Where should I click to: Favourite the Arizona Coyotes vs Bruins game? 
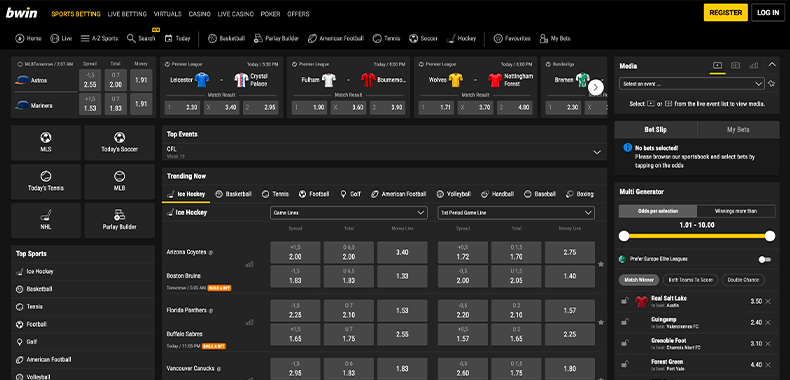pos(601,264)
